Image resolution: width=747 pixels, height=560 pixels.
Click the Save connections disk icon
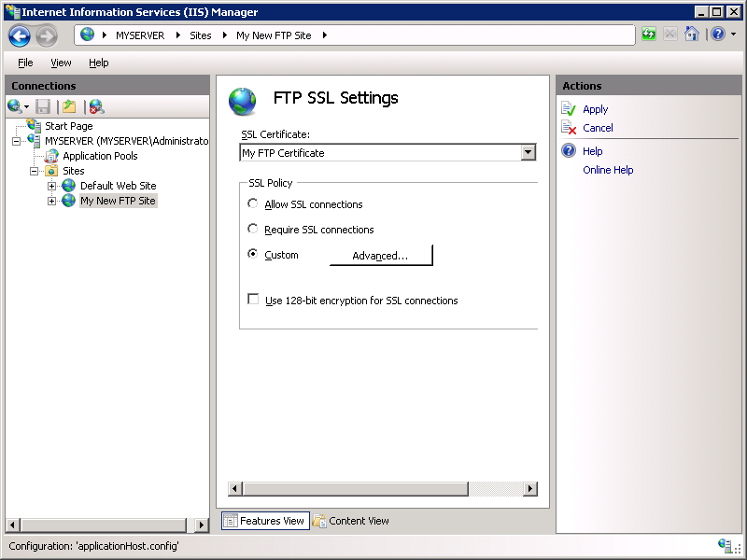[x=43, y=105]
